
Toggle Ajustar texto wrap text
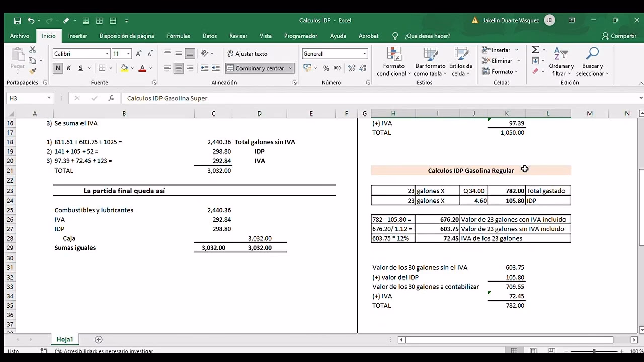[247, 54]
